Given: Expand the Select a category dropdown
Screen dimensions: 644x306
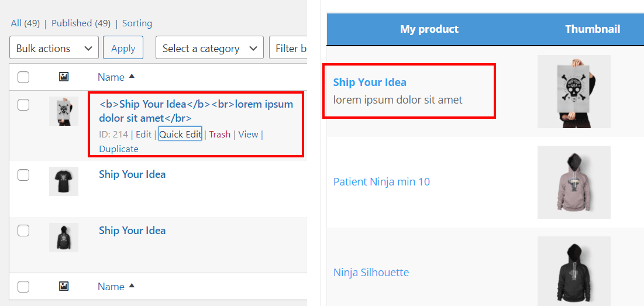Looking at the screenshot, I should [209, 47].
